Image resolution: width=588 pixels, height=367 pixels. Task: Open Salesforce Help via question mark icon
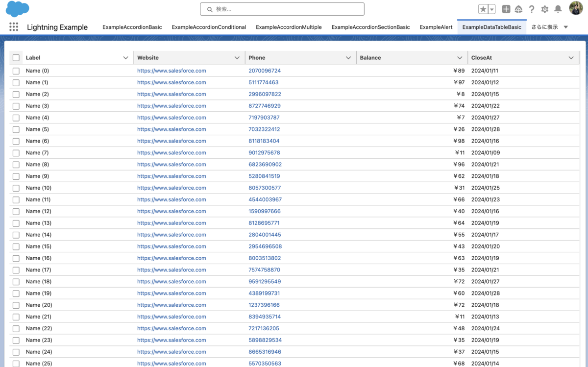click(x=532, y=8)
